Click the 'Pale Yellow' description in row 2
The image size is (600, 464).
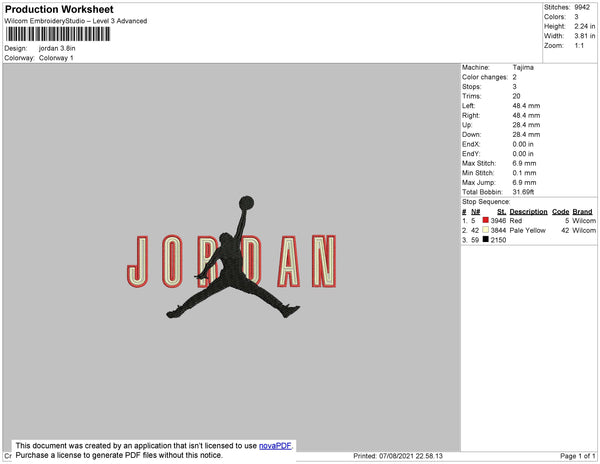(527, 230)
